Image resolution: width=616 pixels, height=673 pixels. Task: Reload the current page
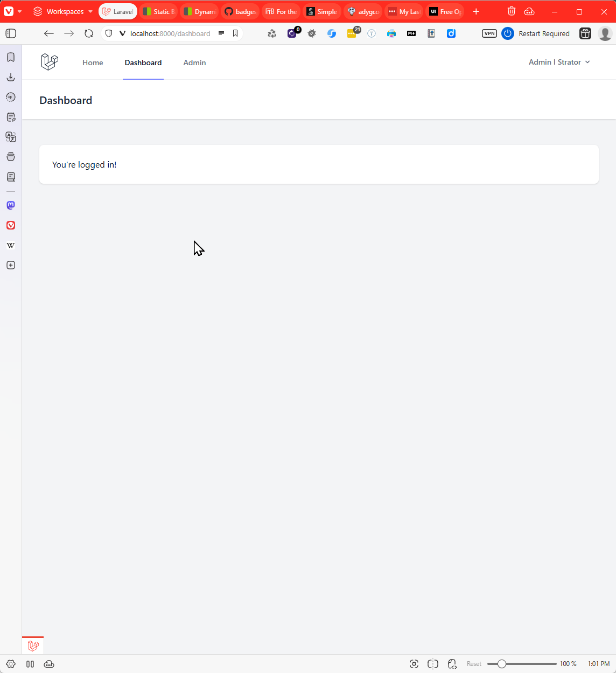89,33
